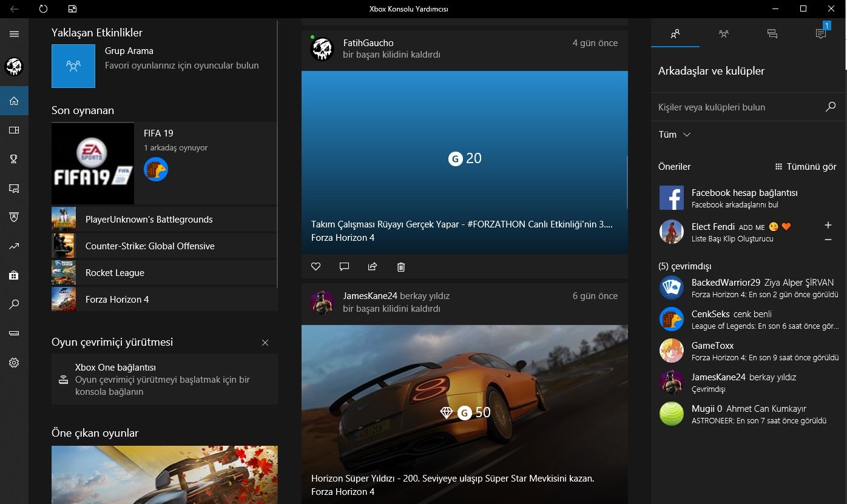Open Counter-Strike: Global Offensive from recent games

click(x=164, y=246)
